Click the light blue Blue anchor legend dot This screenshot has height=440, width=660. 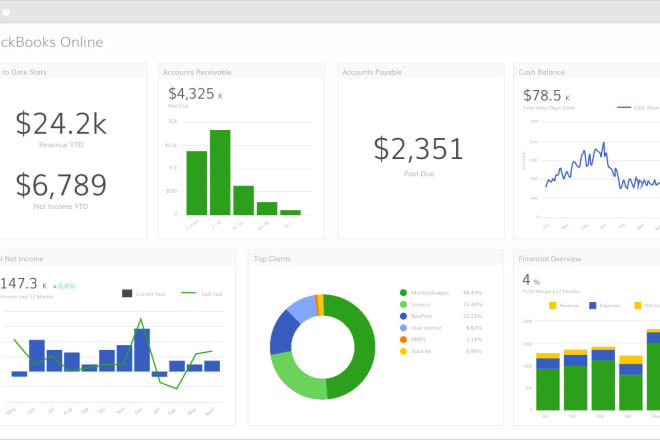403,328
